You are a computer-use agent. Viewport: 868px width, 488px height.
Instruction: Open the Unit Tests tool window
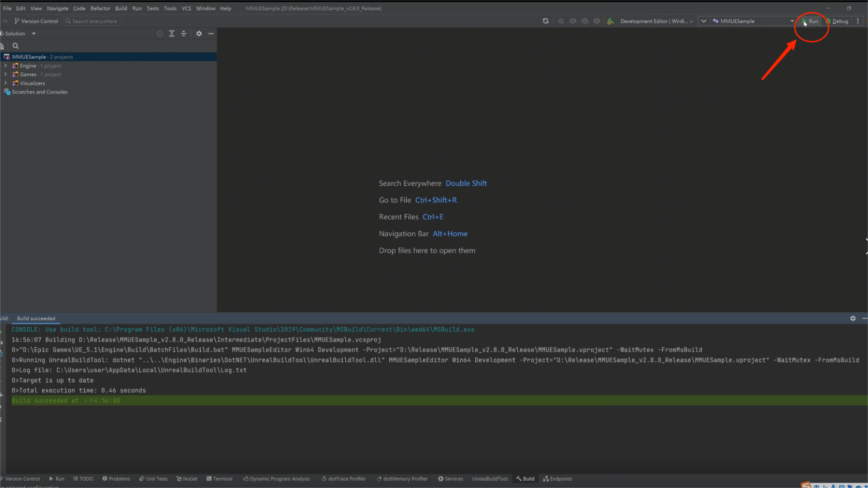[x=153, y=479]
